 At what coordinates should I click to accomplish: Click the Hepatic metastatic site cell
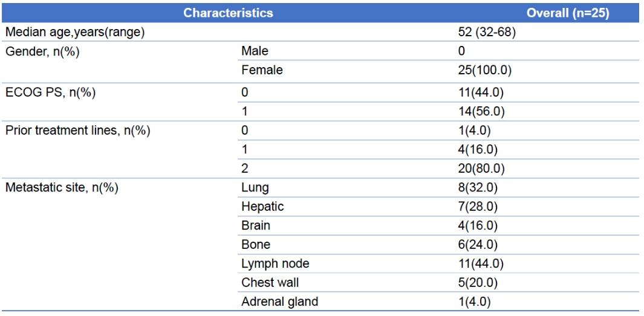coord(262,207)
